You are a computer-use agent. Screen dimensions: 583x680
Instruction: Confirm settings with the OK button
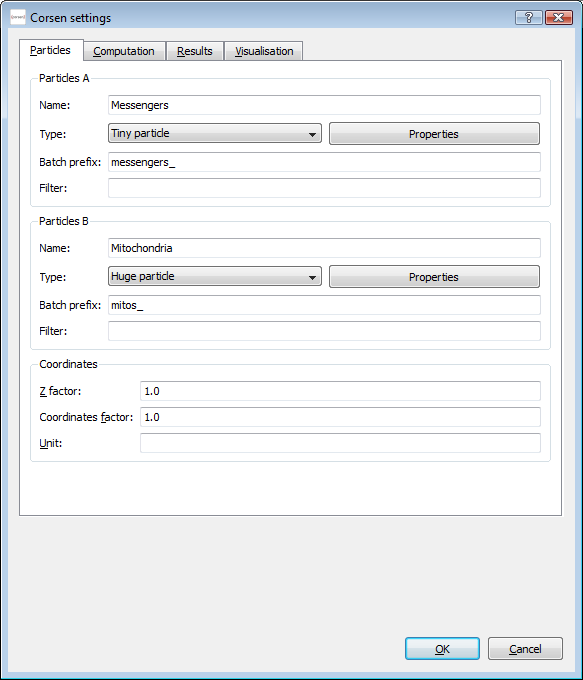(442, 649)
